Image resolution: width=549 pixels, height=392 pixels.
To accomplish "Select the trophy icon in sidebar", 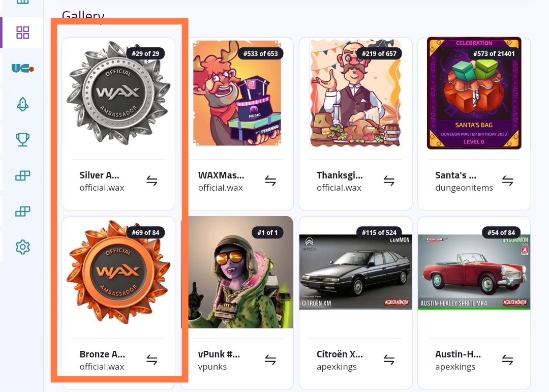I will tap(23, 139).
